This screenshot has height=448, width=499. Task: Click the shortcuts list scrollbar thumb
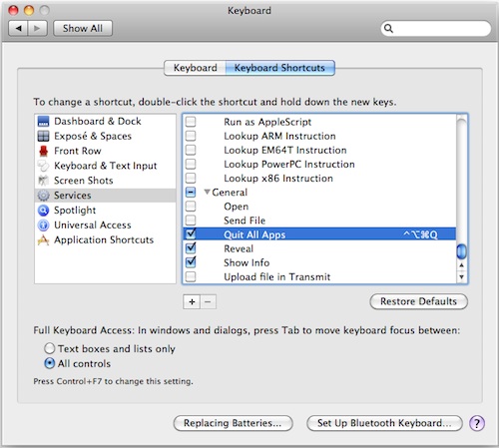(461, 251)
